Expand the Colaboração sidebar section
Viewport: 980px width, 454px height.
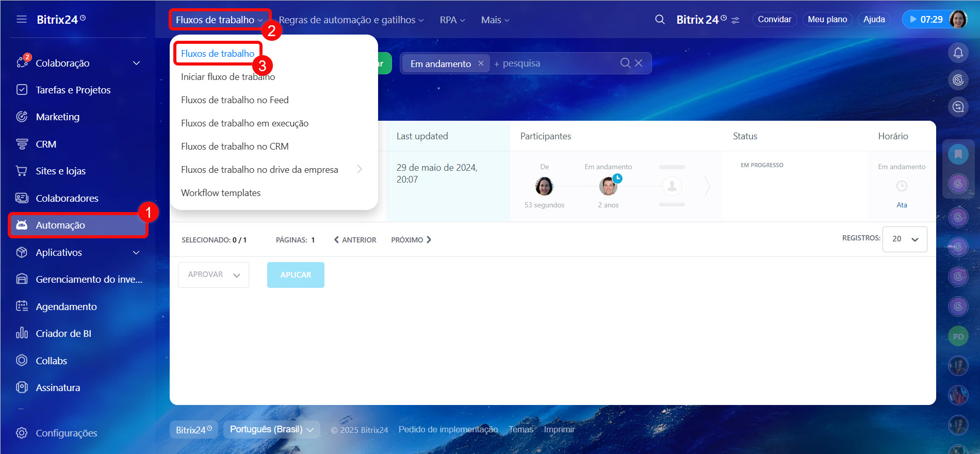(x=136, y=63)
